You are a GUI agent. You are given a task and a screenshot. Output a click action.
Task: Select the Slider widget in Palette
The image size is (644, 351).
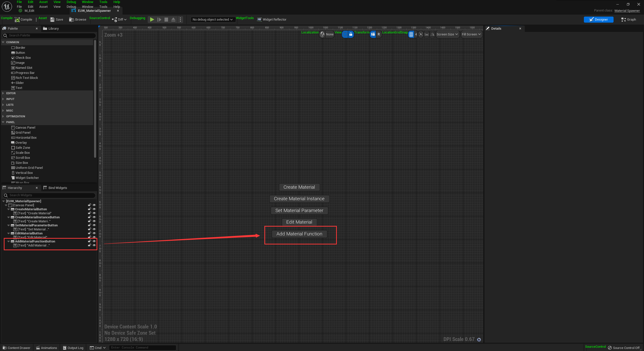pyautogui.click(x=19, y=83)
